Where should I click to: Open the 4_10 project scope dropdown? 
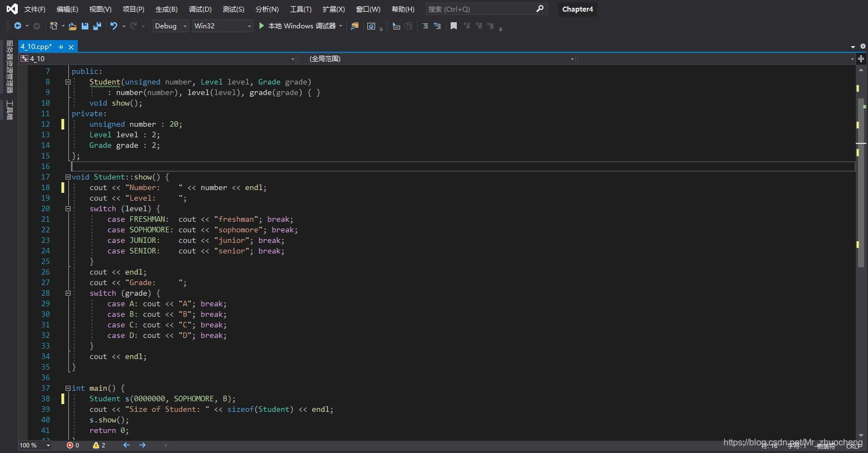158,58
